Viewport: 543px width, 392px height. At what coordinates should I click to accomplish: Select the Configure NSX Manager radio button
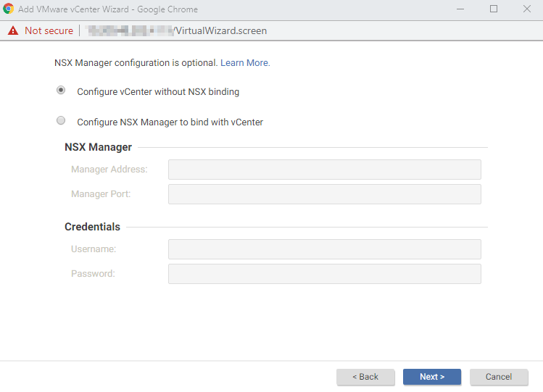(61, 121)
